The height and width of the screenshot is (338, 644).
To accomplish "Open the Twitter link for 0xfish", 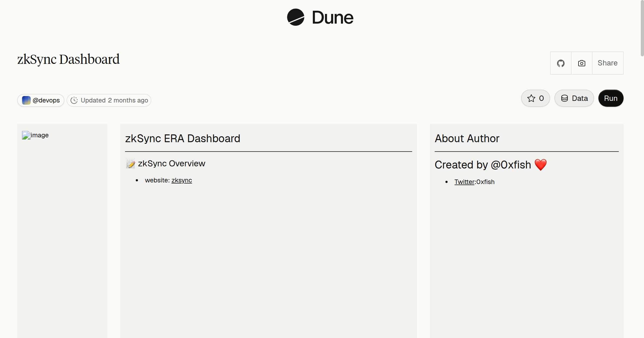I will (x=464, y=182).
